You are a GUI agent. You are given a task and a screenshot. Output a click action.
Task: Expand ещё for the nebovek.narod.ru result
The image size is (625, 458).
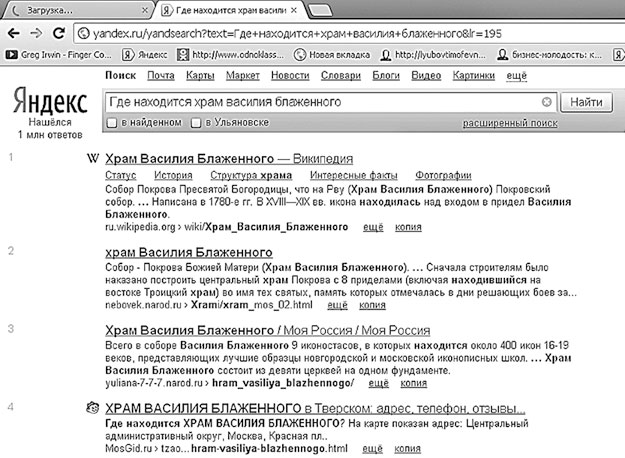(337, 305)
